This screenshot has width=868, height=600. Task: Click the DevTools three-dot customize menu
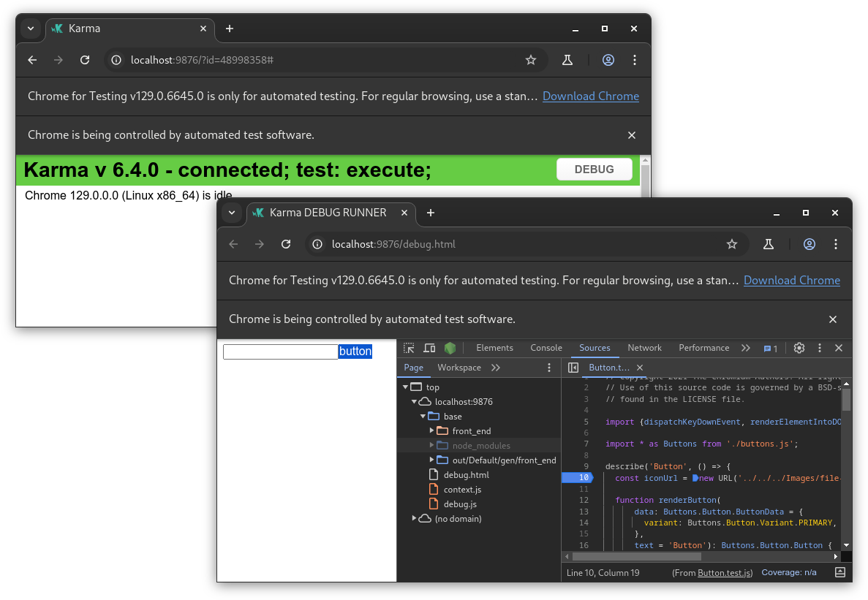pos(820,348)
